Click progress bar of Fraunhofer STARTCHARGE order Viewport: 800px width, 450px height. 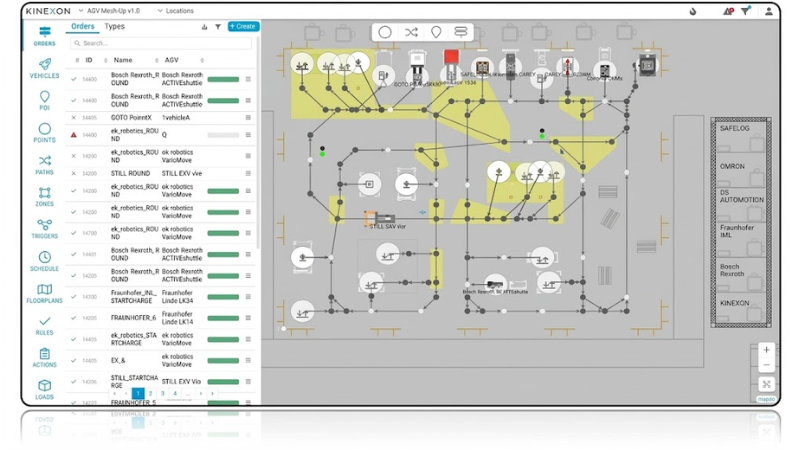pyautogui.click(x=223, y=297)
